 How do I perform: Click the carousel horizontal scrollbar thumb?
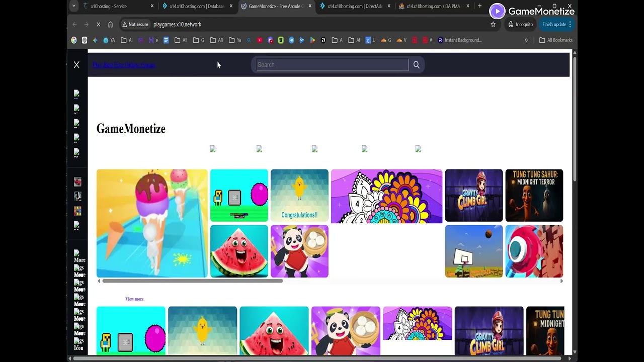[x=192, y=281]
